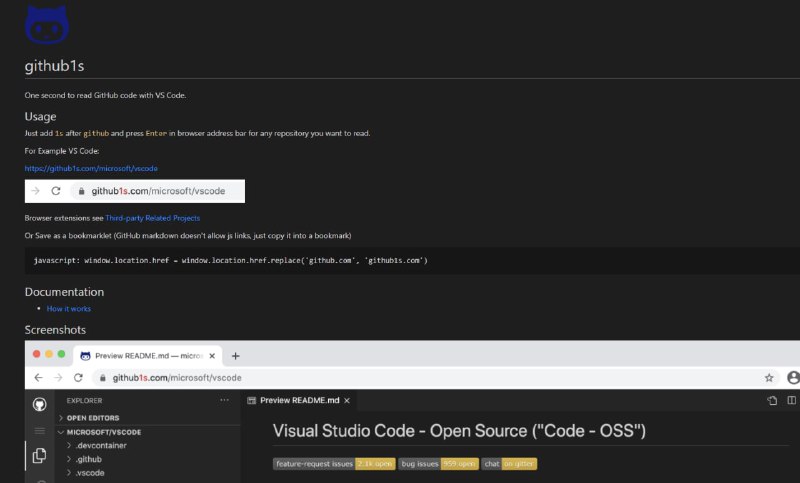Click the GitHub logo in activity bar
Screen dimensions: 800x483
tap(40, 404)
